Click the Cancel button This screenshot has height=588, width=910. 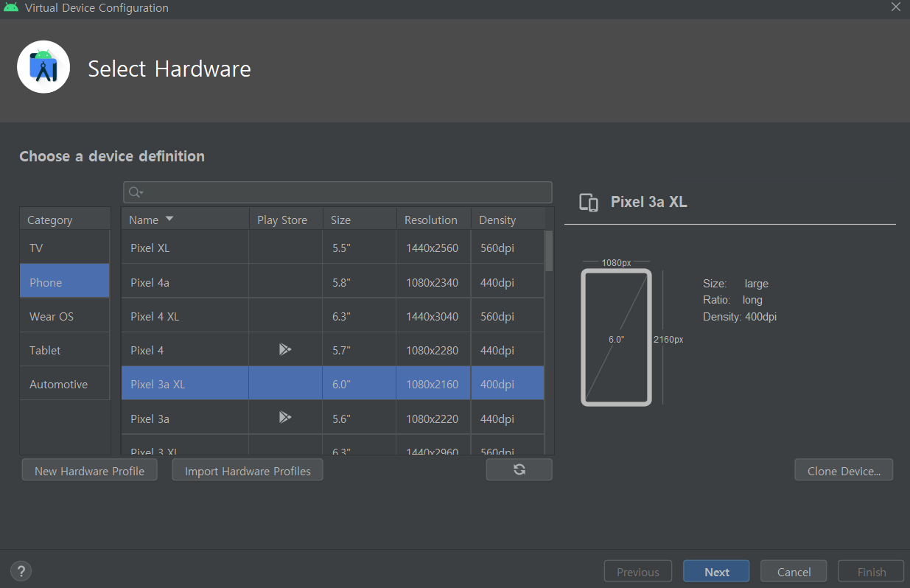tap(794, 572)
